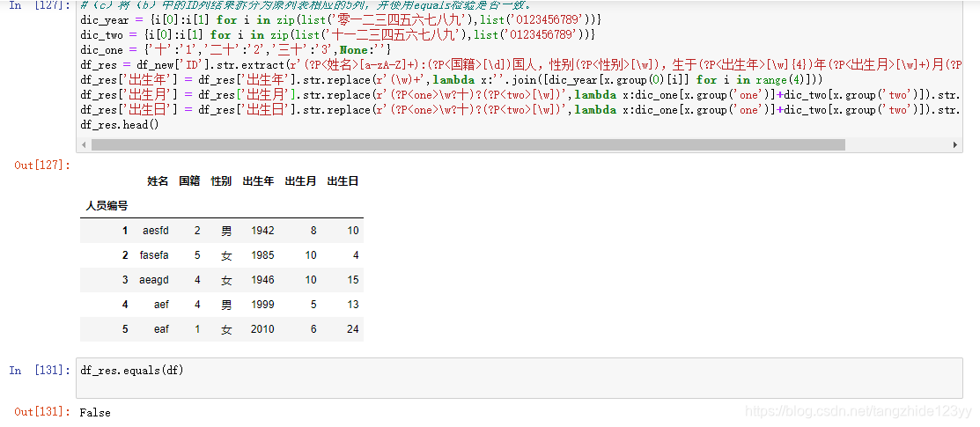The image size is (980, 427).
Task: Click the df_res str.extract code line
Action: pos(520,65)
